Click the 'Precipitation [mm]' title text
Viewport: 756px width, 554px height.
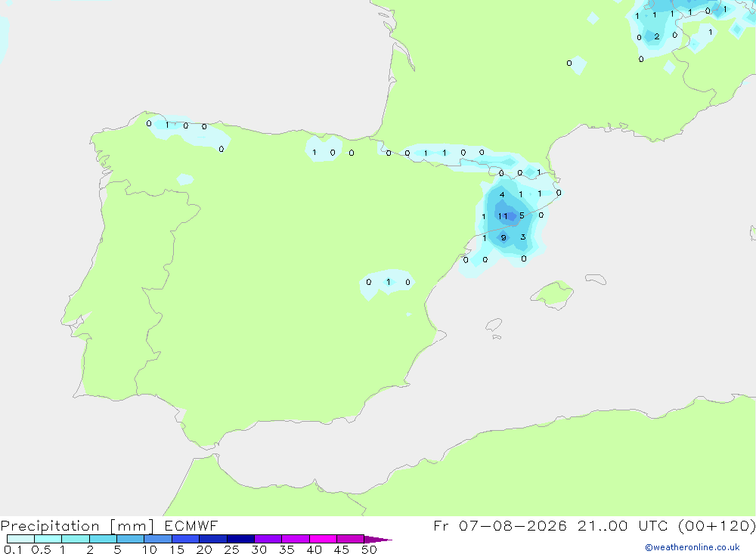coord(77,526)
